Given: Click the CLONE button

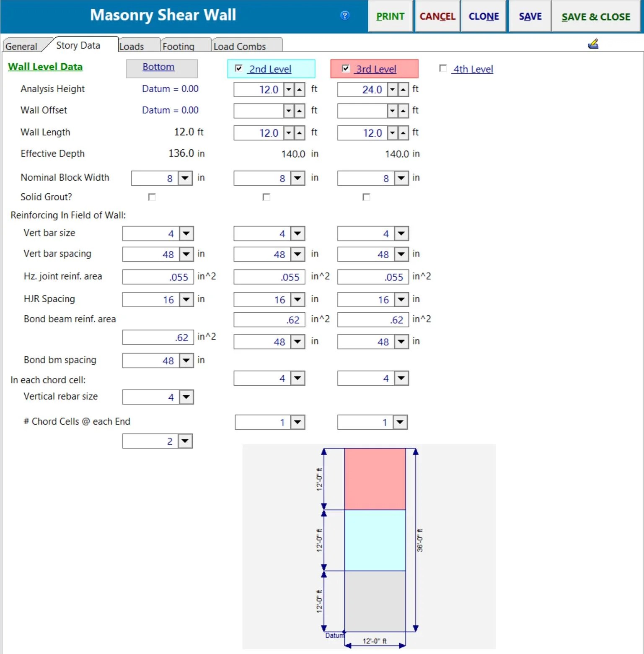Looking at the screenshot, I should (484, 16).
